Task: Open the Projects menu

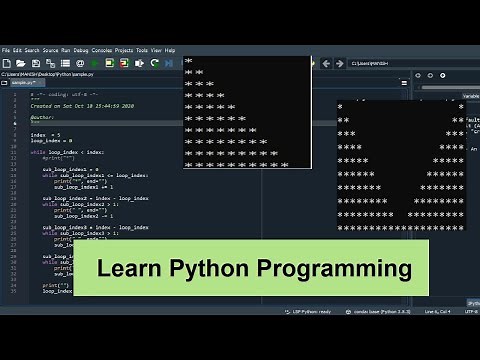Action: (x=124, y=50)
